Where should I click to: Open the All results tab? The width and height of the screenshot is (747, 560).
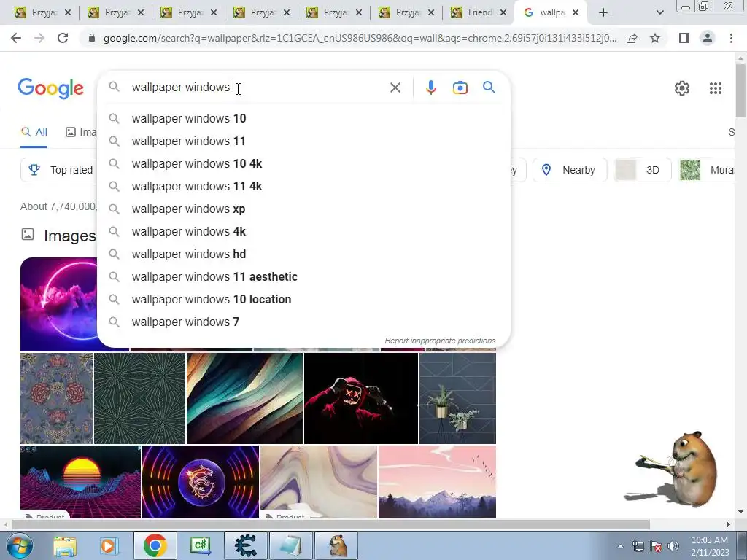(34, 133)
